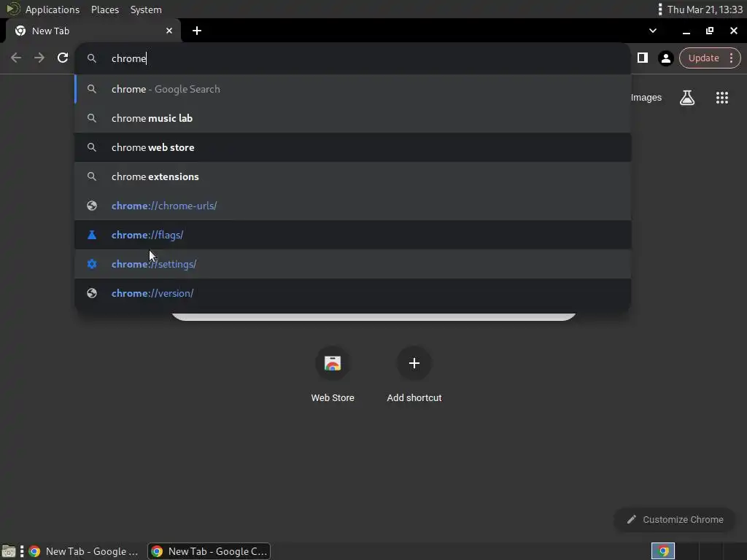The height and width of the screenshot is (560, 747).
Task: Switch to second New Tab taskbar window
Action: [209, 551]
